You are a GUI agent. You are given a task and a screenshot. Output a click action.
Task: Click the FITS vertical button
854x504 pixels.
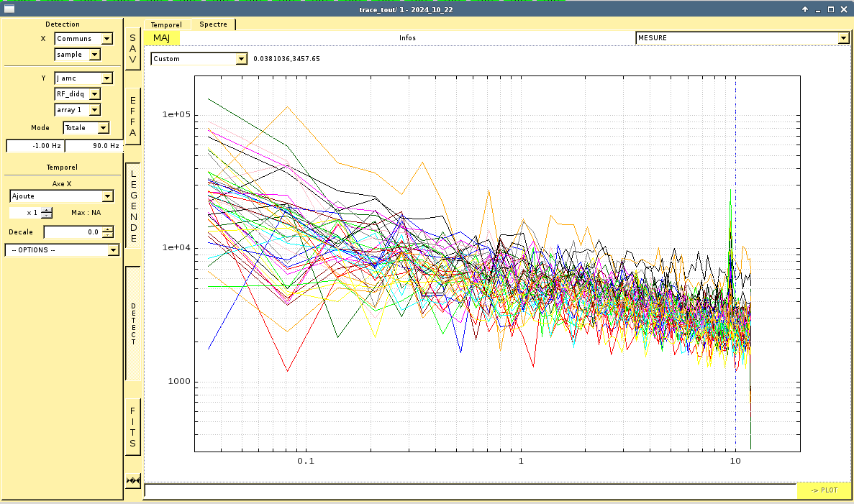[x=132, y=427]
